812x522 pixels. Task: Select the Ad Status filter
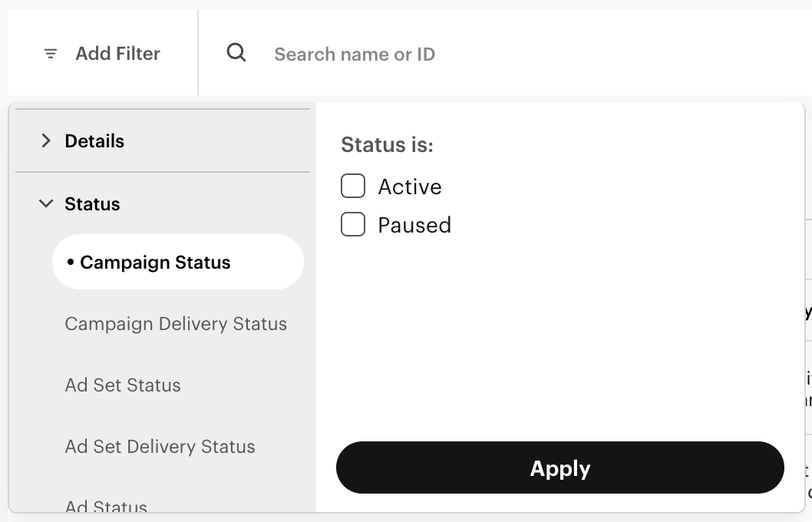pyautogui.click(x=106, y=507)
